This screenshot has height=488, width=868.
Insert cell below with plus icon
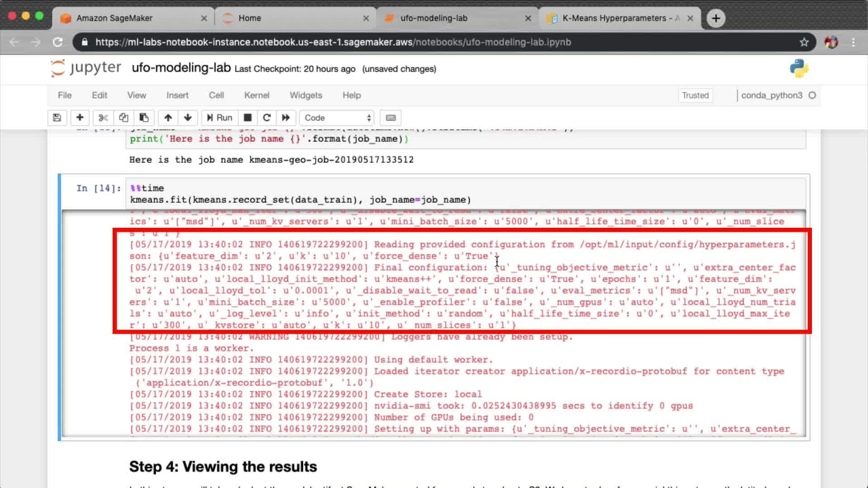click(80, 118)
